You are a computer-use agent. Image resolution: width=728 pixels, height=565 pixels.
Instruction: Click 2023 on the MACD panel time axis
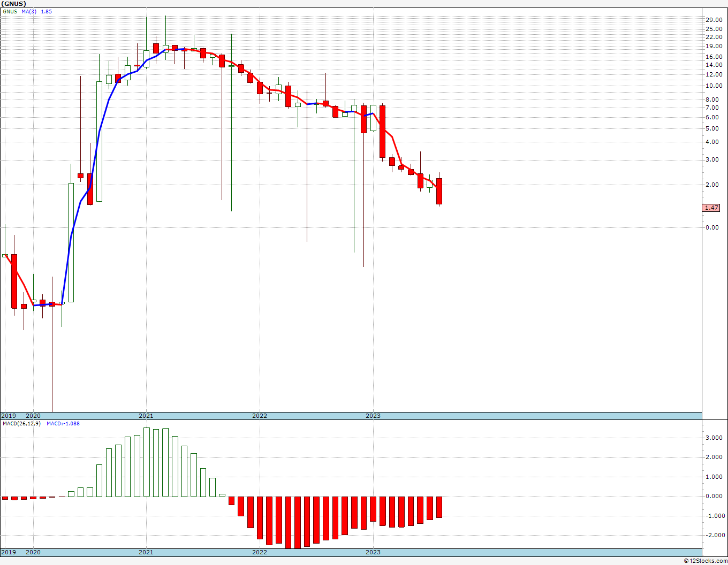pos(373,552)
